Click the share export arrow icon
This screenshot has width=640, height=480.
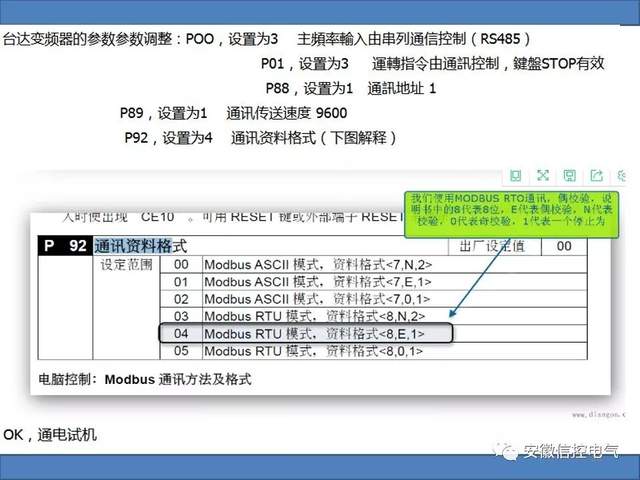pos(596,176)
